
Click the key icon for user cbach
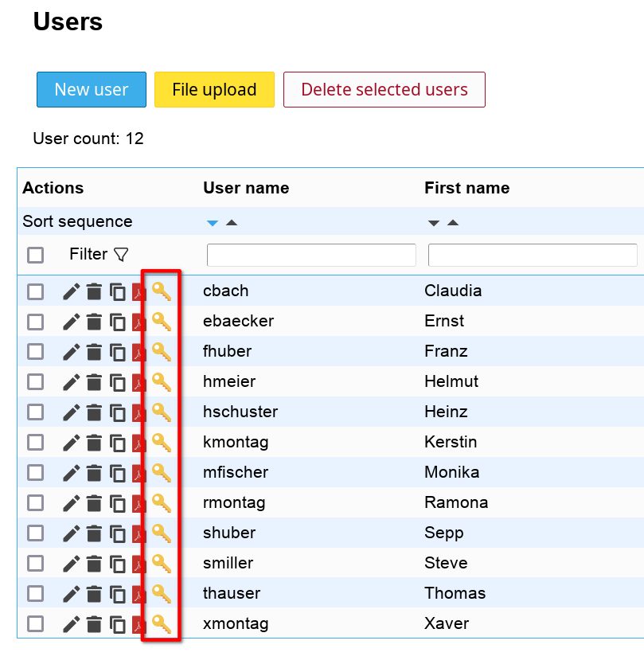click(162, 291)
